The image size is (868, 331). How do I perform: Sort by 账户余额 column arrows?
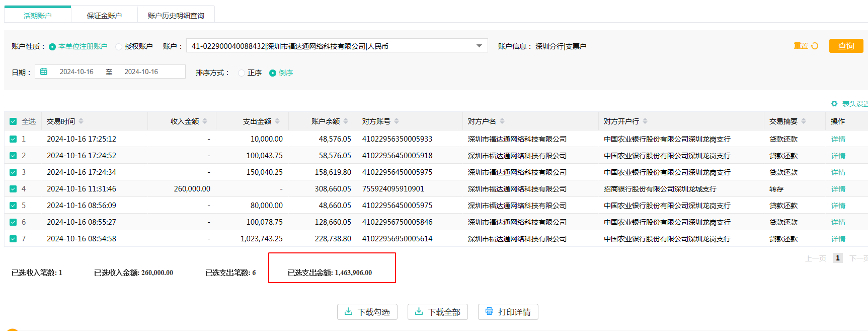point(346,121)
